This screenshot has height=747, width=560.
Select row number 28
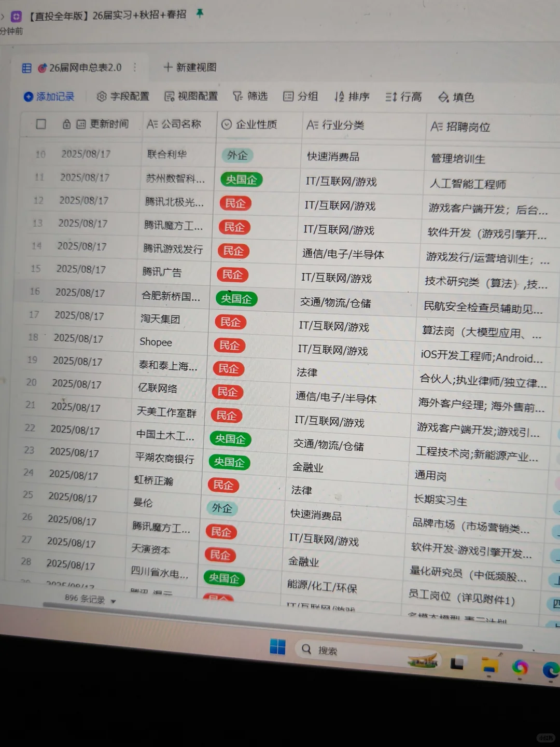coord(26,561)
